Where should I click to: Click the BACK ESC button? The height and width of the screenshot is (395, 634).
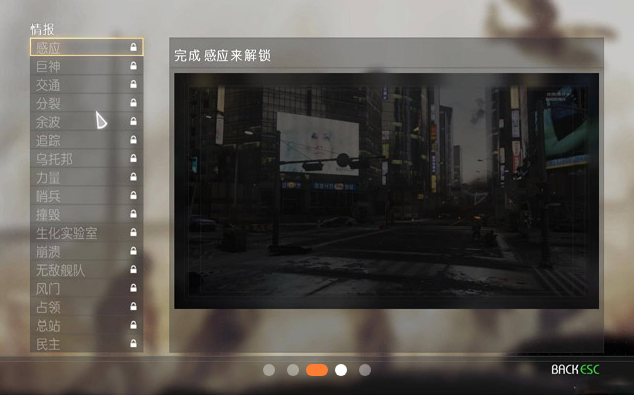(575, 370)
